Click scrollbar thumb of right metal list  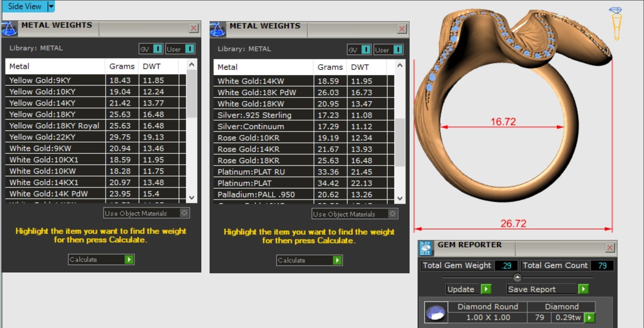pyautogui.click(x=400, y=143)
